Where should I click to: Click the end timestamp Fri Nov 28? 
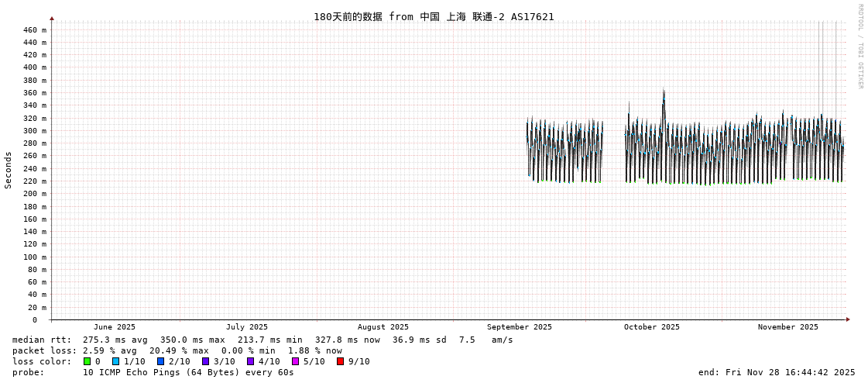coord(777,372)
